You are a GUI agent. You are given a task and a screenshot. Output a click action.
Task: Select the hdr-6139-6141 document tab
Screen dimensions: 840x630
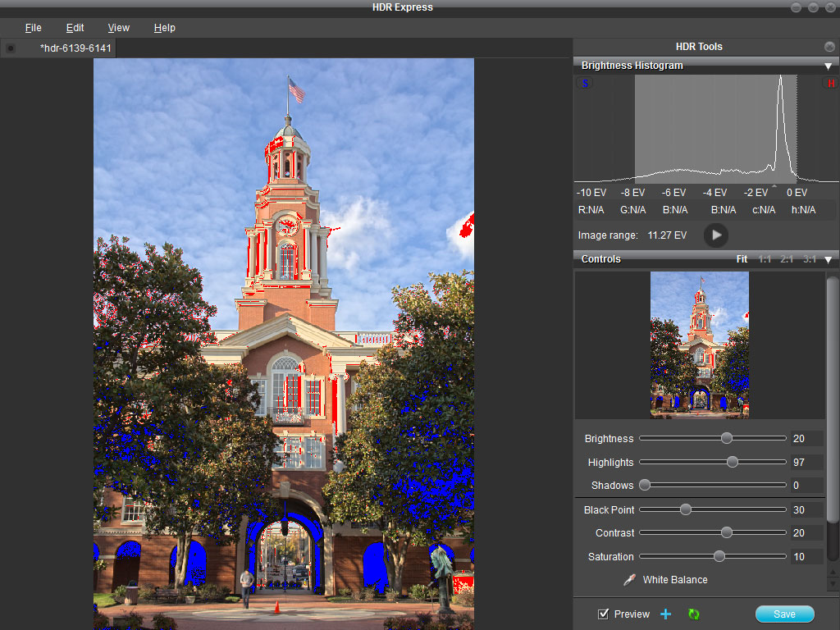(x=75, y=48)
